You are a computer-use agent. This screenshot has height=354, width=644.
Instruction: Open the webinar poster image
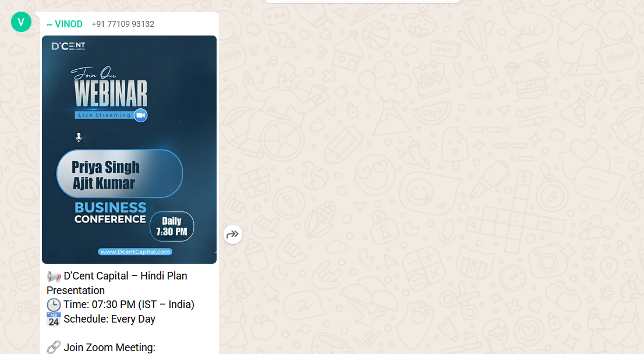(129, 150)
